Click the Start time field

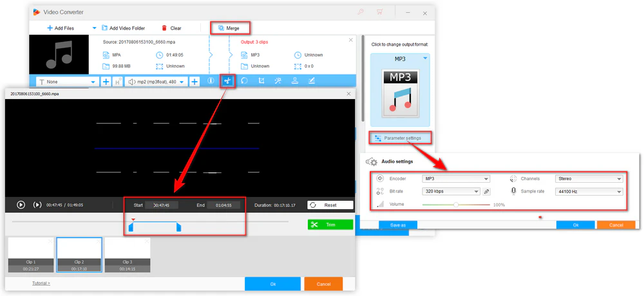point(162,205)
